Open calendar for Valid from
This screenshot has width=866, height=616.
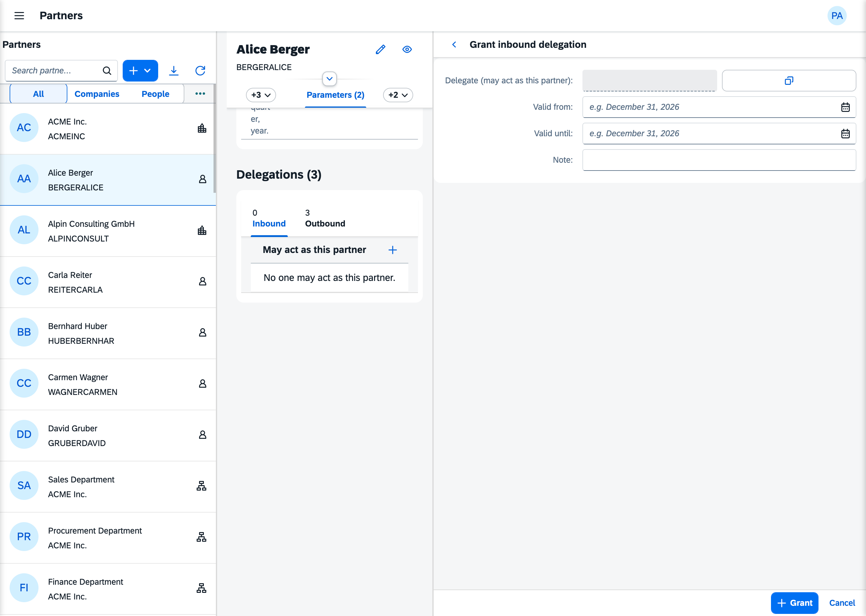[845, 107]
